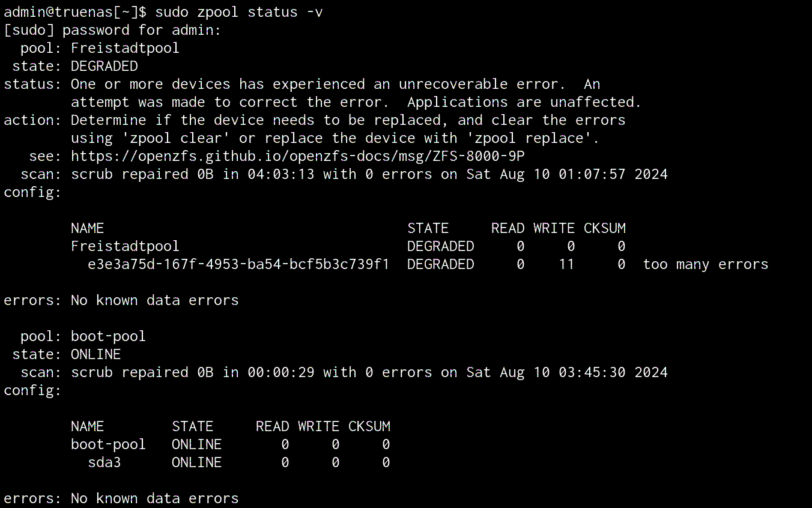Click the WRITE column header in boot-pool table
Viewport: 812px width, 508px height.
(318, 426)
